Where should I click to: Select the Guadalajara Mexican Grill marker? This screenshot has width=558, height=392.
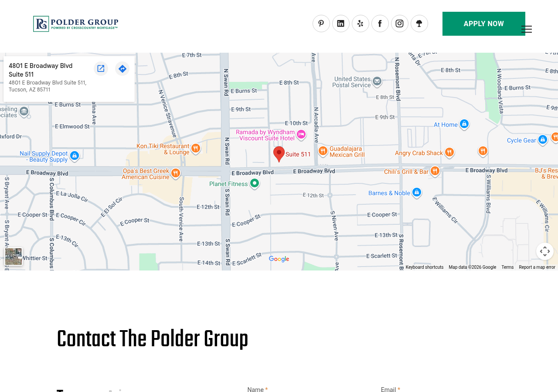click(323, 151)
